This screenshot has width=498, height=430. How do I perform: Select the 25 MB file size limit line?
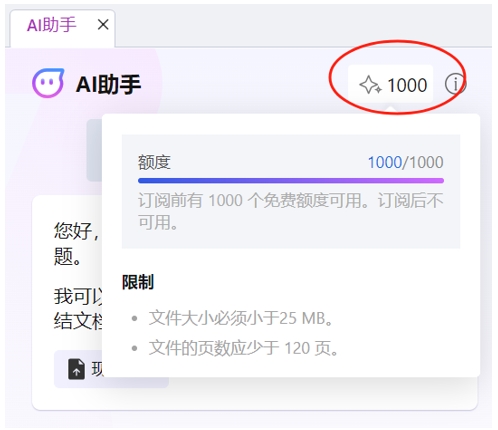241,318
